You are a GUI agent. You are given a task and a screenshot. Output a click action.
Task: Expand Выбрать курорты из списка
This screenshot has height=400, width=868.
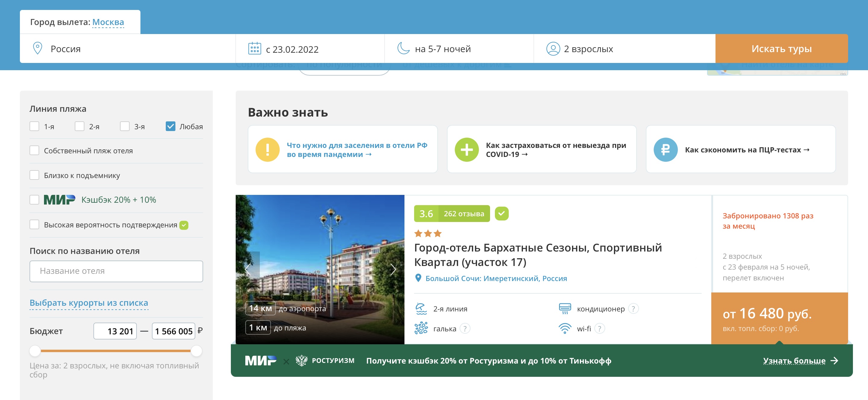(x=89, y=303)
